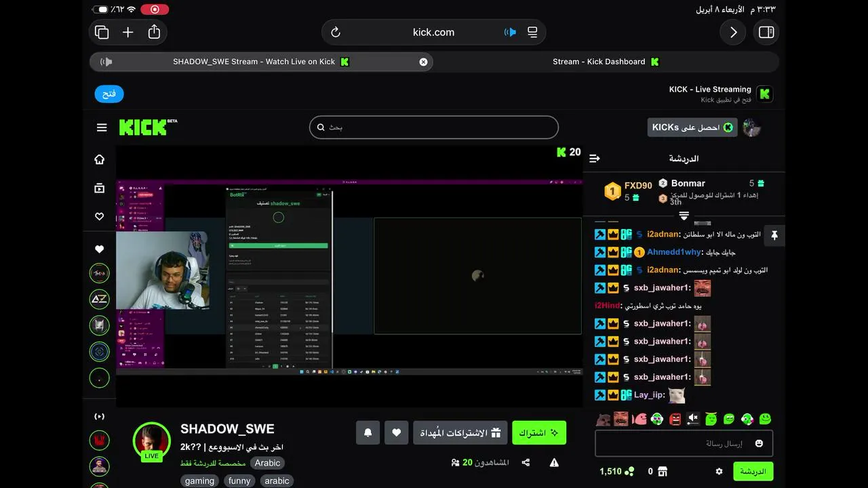868x488 pixels.
Task: Click the مخصصة للدردشة فقط category link
Action: pos(213,463)
